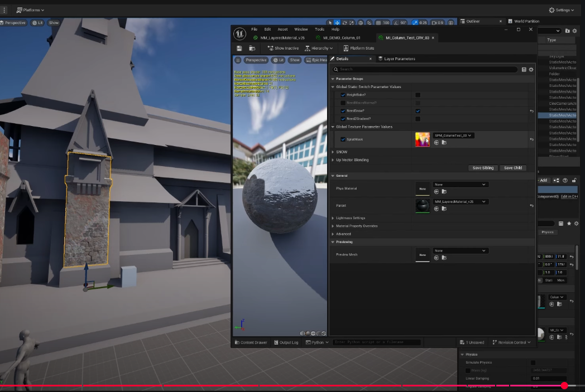
Task: Click the Save Sibling button
Action: pyautogui.click(x=483, y=168)
